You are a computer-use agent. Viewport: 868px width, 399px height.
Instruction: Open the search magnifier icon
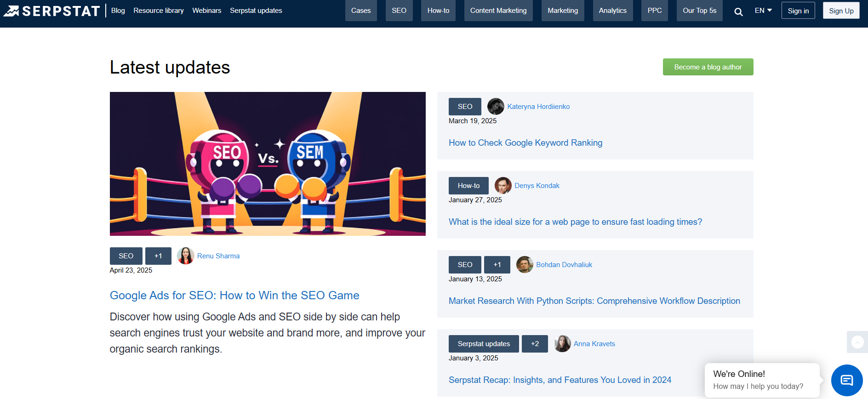738,11
